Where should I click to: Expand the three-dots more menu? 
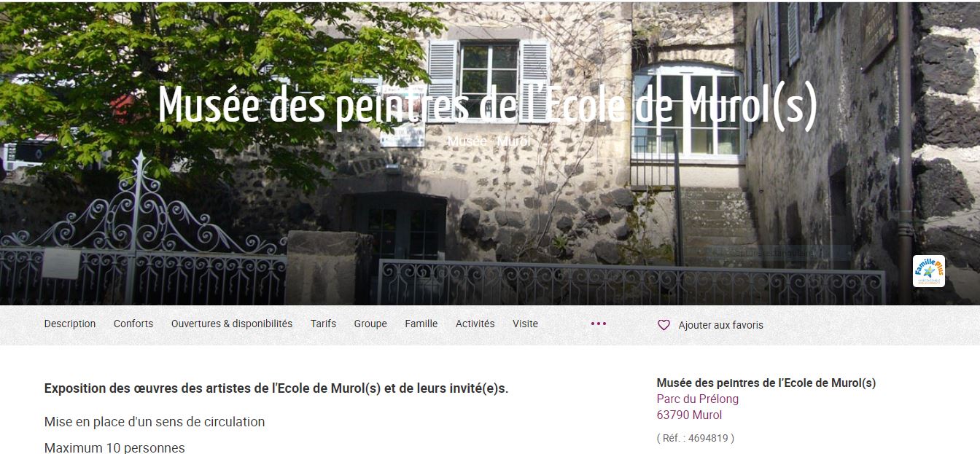(599, 324)
